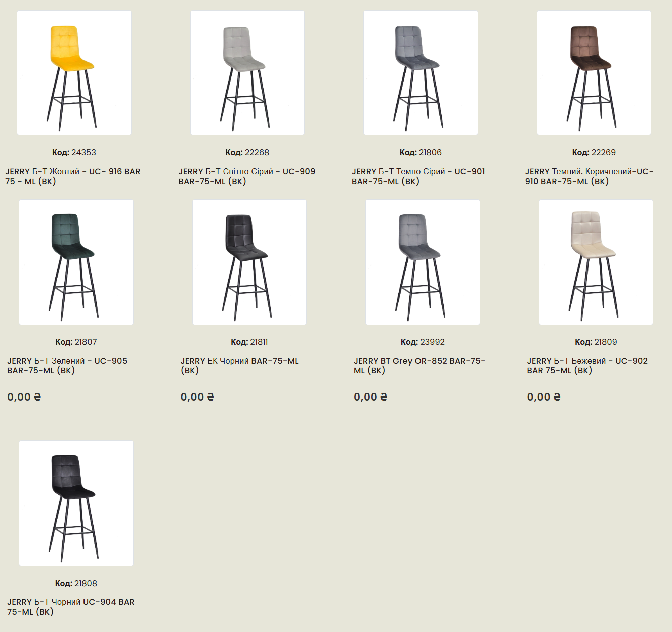This screenshot has height=632, width=672.
Task: Follow the JERRY Б-Т Чорний UC-904 title link
Action: point(71,607)
